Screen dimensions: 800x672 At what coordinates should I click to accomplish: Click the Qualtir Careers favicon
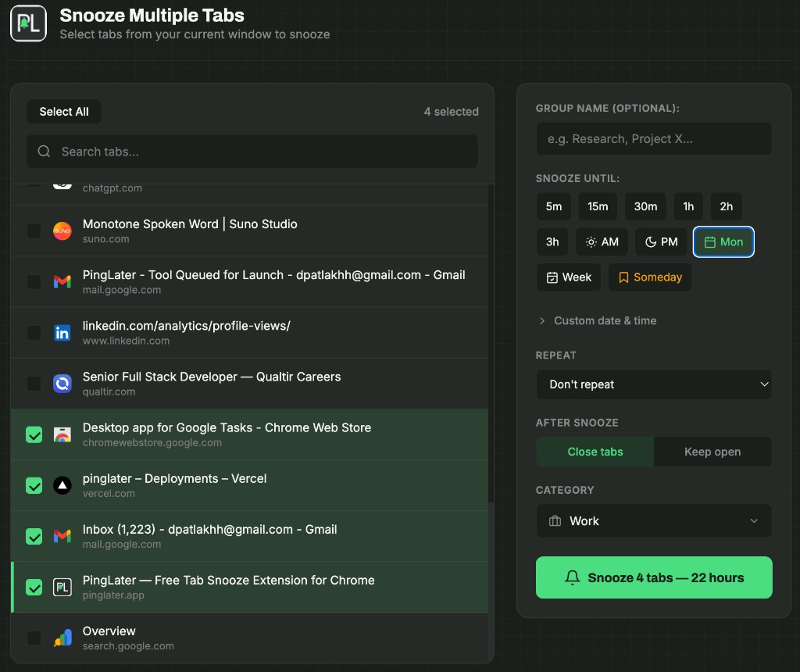pos(62,383)
